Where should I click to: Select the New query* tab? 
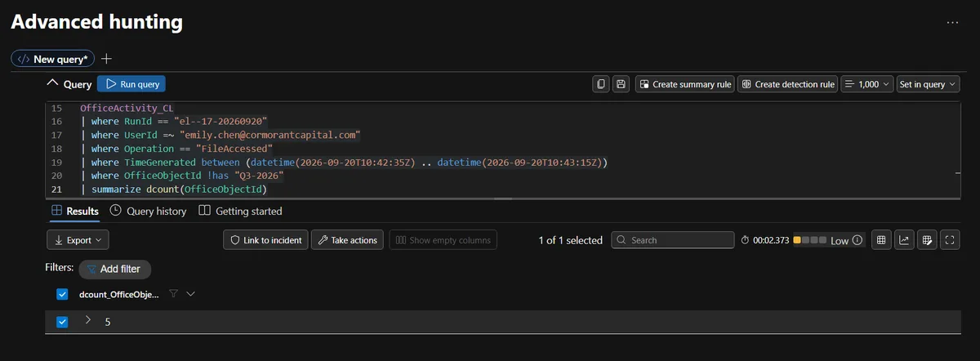coord(53,59)
